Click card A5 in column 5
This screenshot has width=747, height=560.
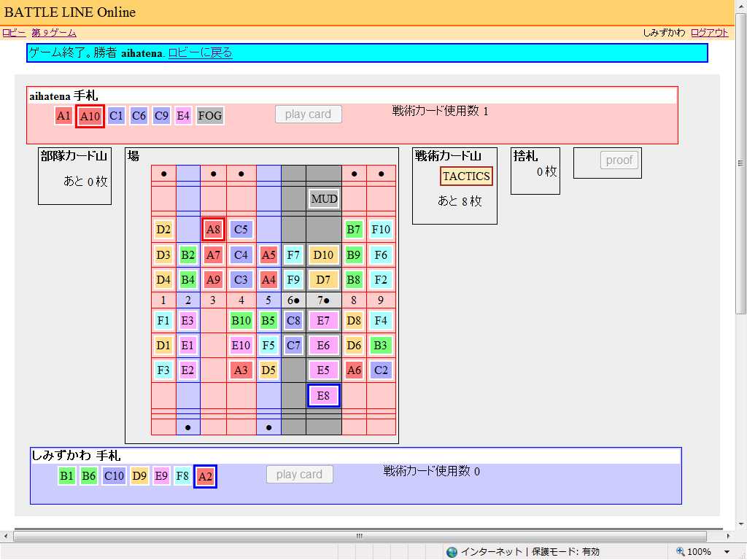point(268,254)
